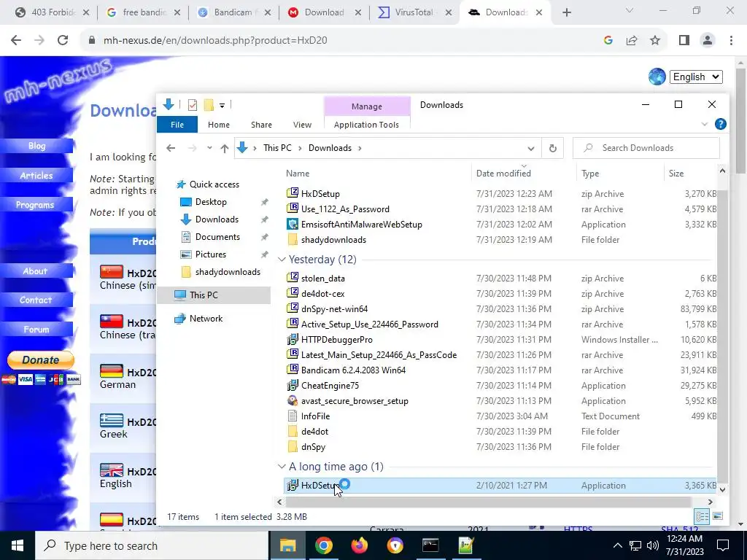The height and width of the screenshot is (560, 747).
Task: Go up one folder level in Explorer
Action: coord(225,148)
